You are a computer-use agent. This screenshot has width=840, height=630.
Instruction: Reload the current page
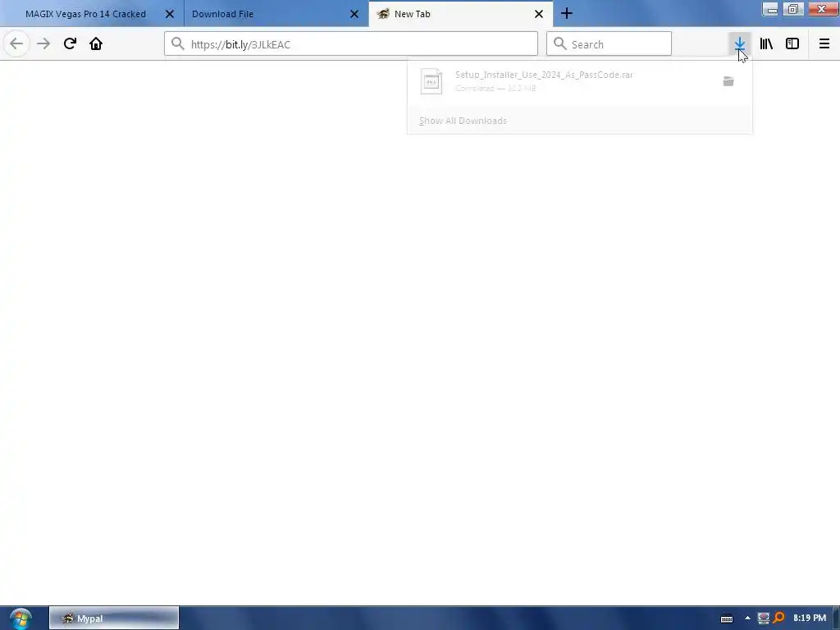[x=70, y=43]
